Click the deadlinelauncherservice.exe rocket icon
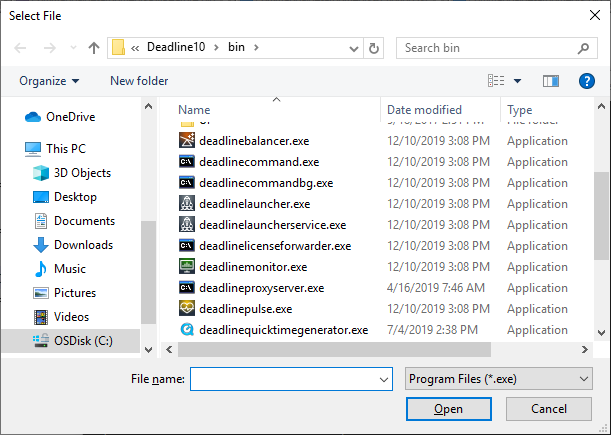This screenshot has width=611, height=435. click(187, 225)
